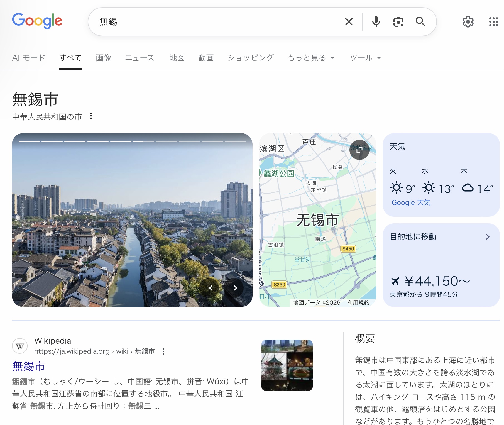The height and width of the screenshot is (425, 504).
Task: Expand the もっと見る dropdown
Action: (x=310, y=58)
